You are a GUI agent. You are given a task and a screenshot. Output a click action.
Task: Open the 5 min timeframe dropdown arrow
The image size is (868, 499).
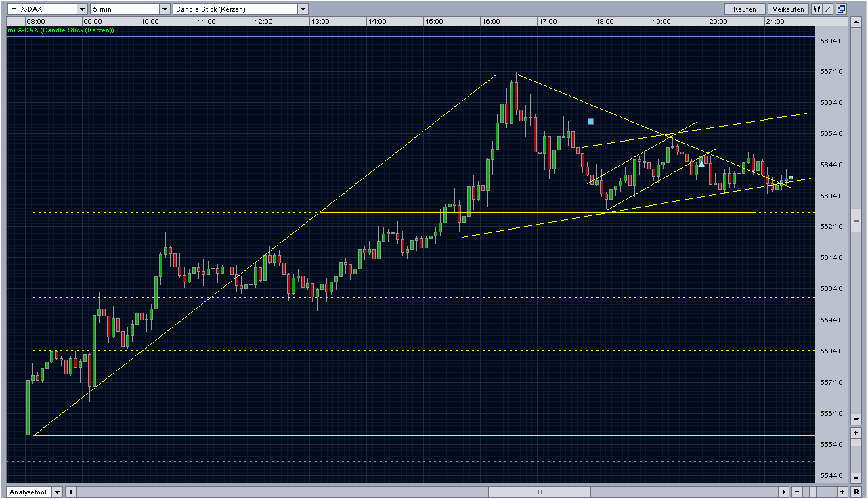coord(165,9)
